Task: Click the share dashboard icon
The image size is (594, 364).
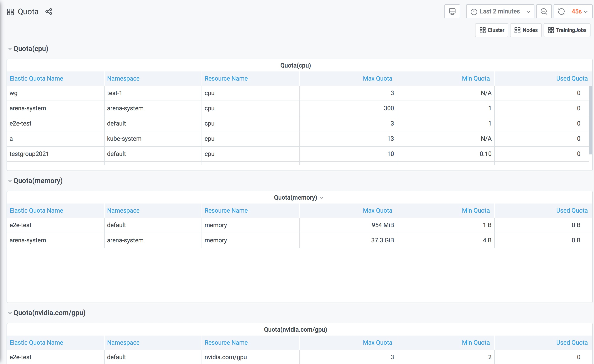Action: coord(49,12)
